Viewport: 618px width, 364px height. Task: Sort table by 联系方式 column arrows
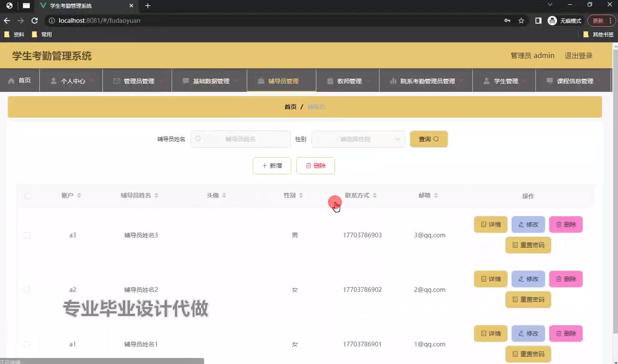[x=375, y=196]
